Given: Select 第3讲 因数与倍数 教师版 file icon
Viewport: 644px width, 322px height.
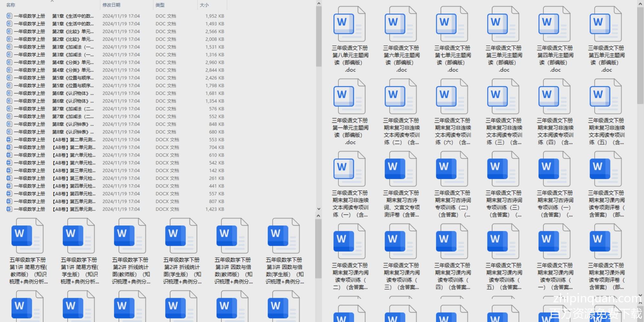Looking at the screenshot, I should [232, 236].
